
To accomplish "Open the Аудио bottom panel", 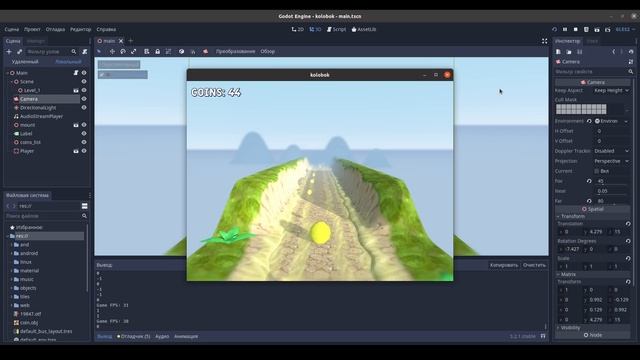I will point(162,337).
